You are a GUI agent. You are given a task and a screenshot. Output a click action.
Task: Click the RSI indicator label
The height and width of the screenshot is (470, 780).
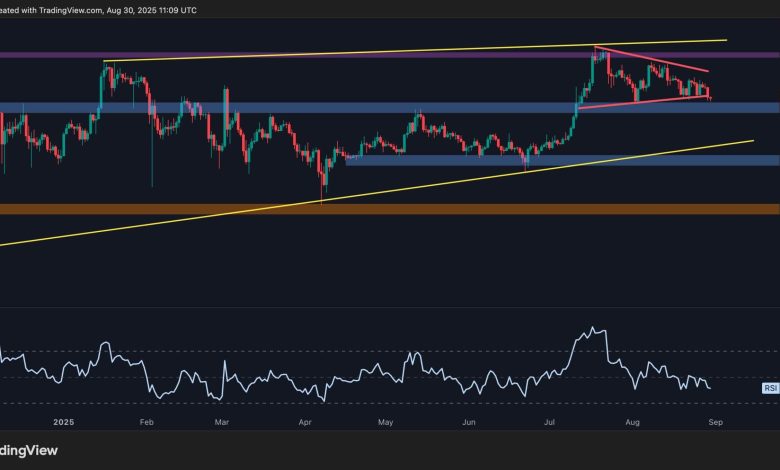[771, 388]
